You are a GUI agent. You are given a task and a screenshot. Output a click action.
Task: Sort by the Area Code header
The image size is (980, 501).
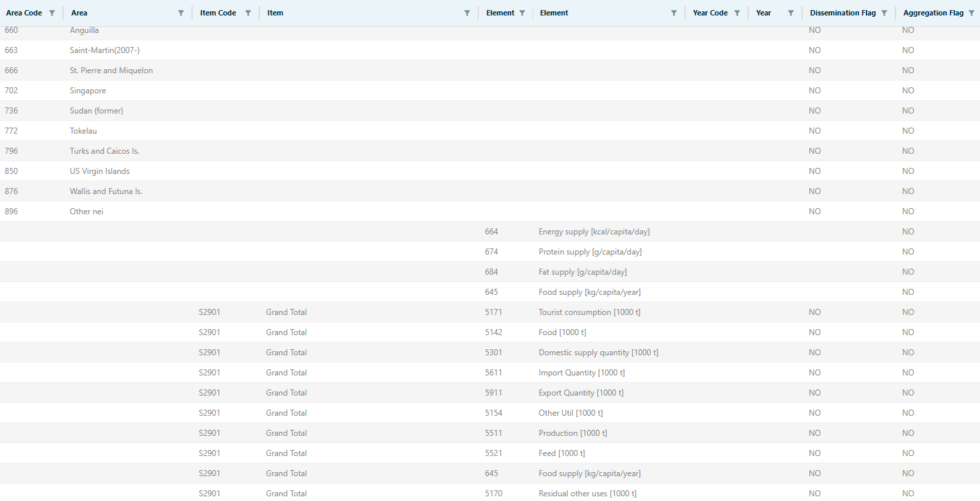coord(24,13)
